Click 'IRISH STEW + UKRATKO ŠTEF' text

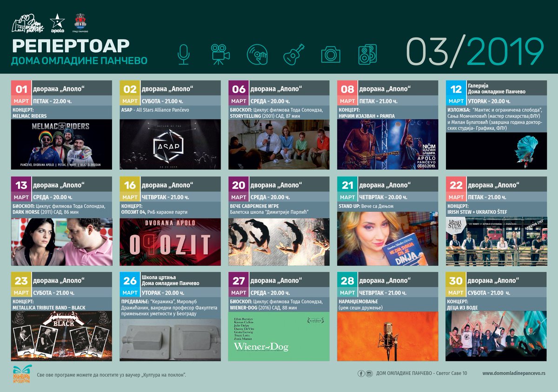pos(478,212)
